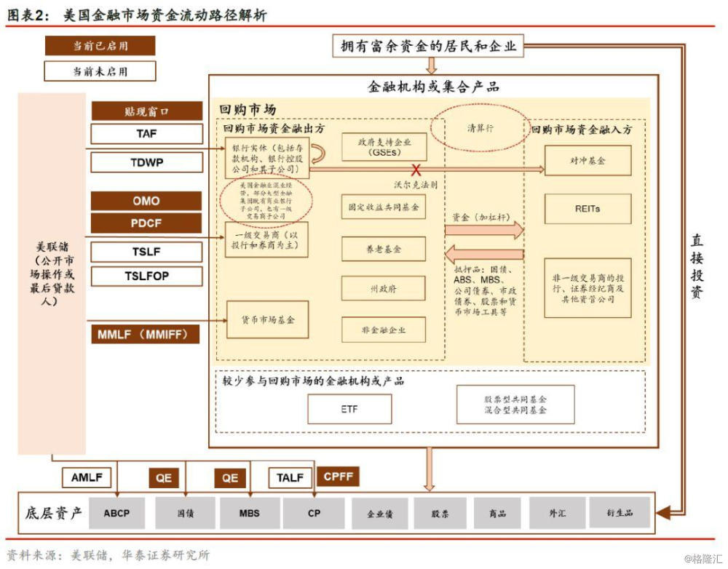Click the 对冲基金 box
Image resolution: width=728 pixels, height=569 pixels.
pyautogui.click(x=587, y=161)
